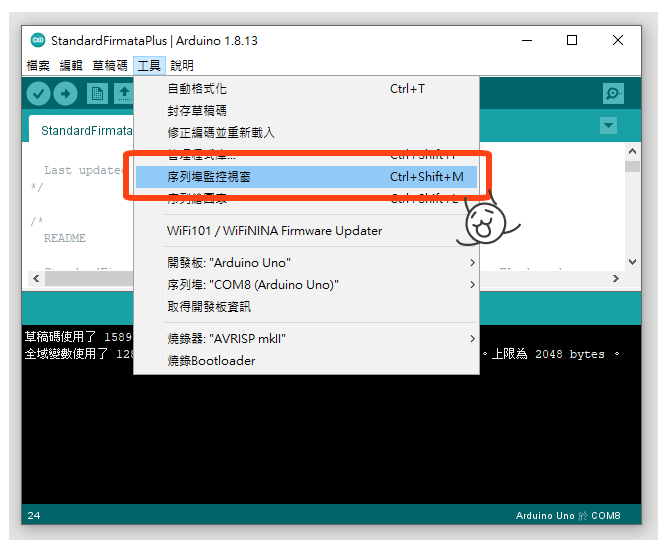Click the horizontal scrollbar left arrow
This screenshot has width=668, height=551.
36,278
